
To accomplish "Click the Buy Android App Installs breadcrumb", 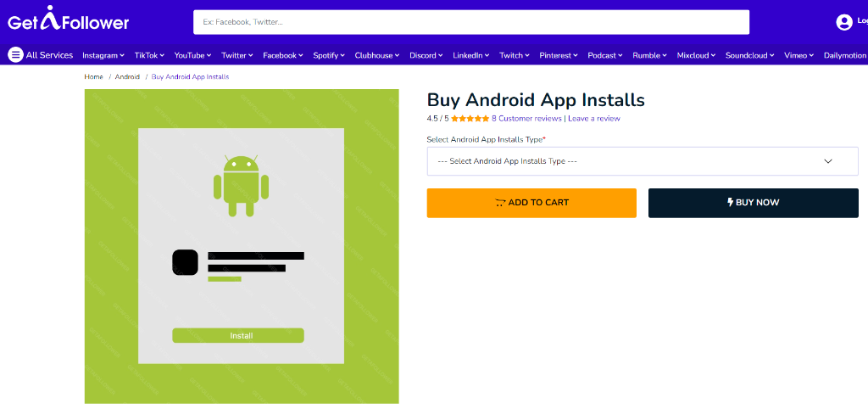I will pos(190,77).
